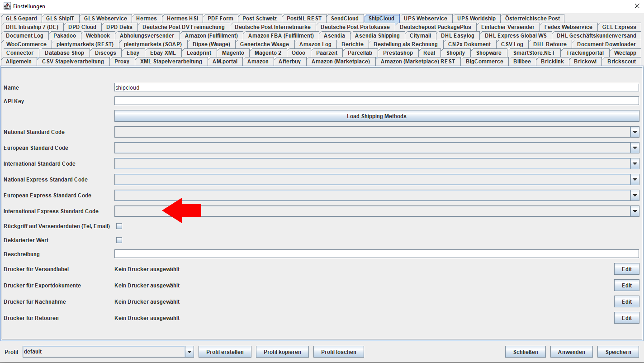Image resolution: width=644 pixels, height=363 pixels.
Task: Click Profil kopieren button
Action: (282, 352)
